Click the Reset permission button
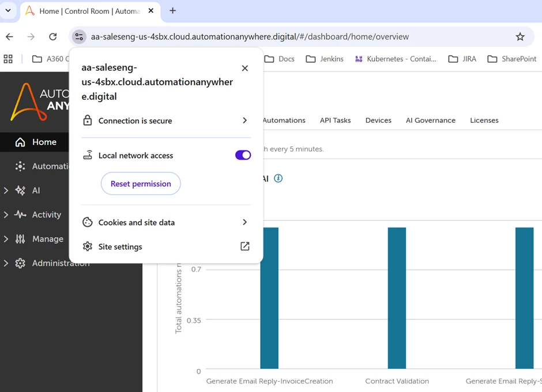Image resolution: width=542 pixels, height=392 pixels. (x=141, y=183)
